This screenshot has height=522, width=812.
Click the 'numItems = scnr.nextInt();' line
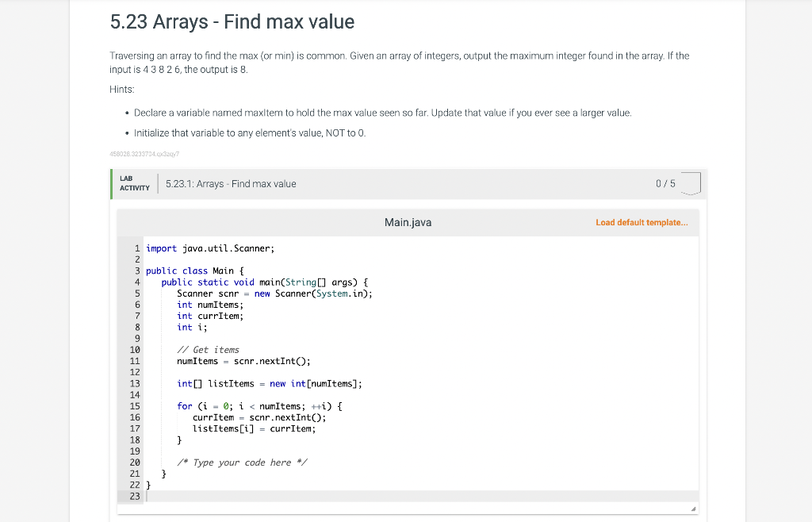(244, 362)
